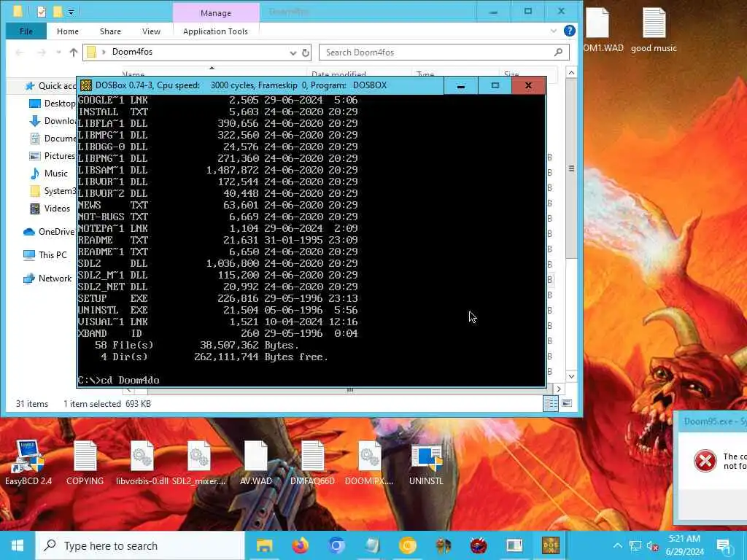Click the Explorer scrollbar up arrow

(572, 72)
